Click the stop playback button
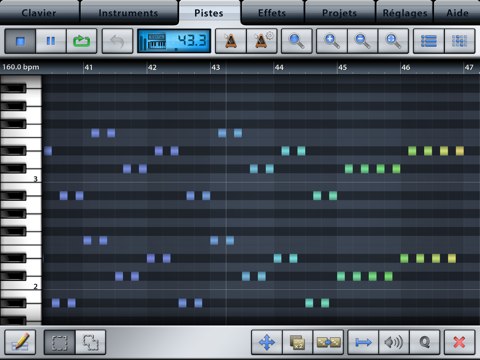The height and width of the screenshot is (360, 480). [x=20, y=41]
